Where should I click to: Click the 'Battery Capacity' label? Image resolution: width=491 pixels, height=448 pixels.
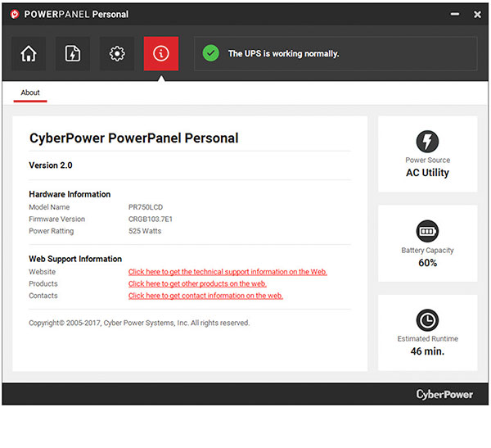pyautogui.click(x=427, y=250)
